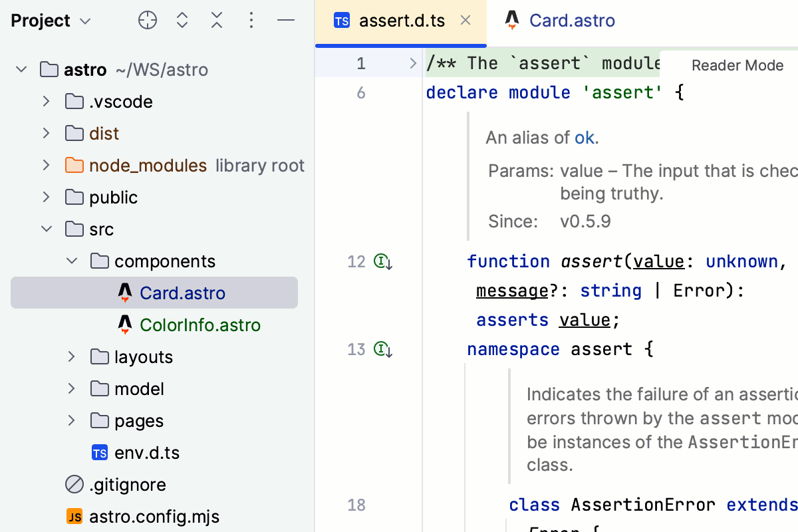Click the Expand All icon in Project toolbar
Screen dimensions: 798x532
tap(182, 21)
